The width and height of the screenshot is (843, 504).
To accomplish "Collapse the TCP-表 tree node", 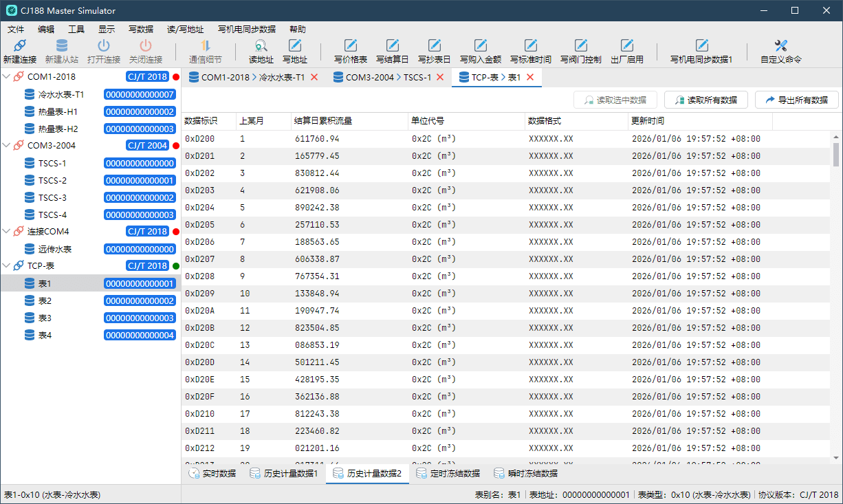I will [7, 266].
